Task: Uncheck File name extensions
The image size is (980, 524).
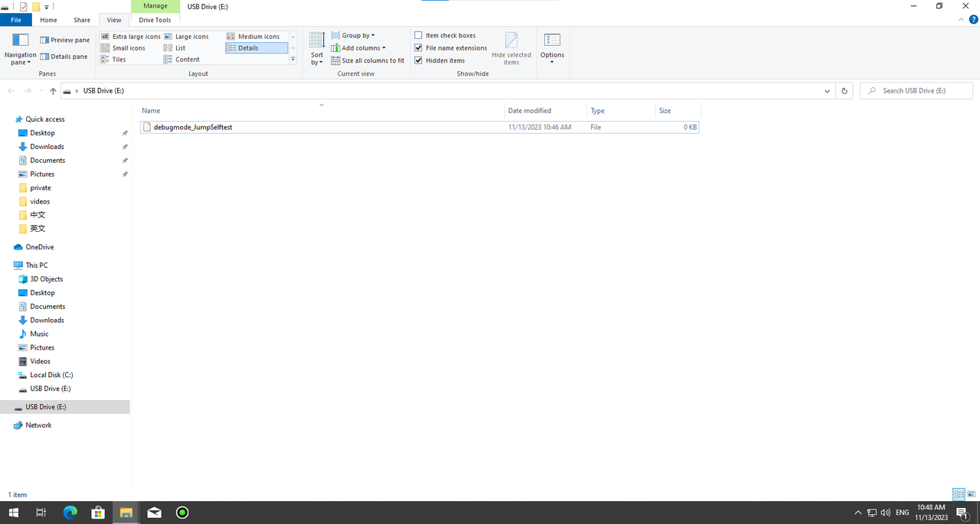Action: click(419, 47)
